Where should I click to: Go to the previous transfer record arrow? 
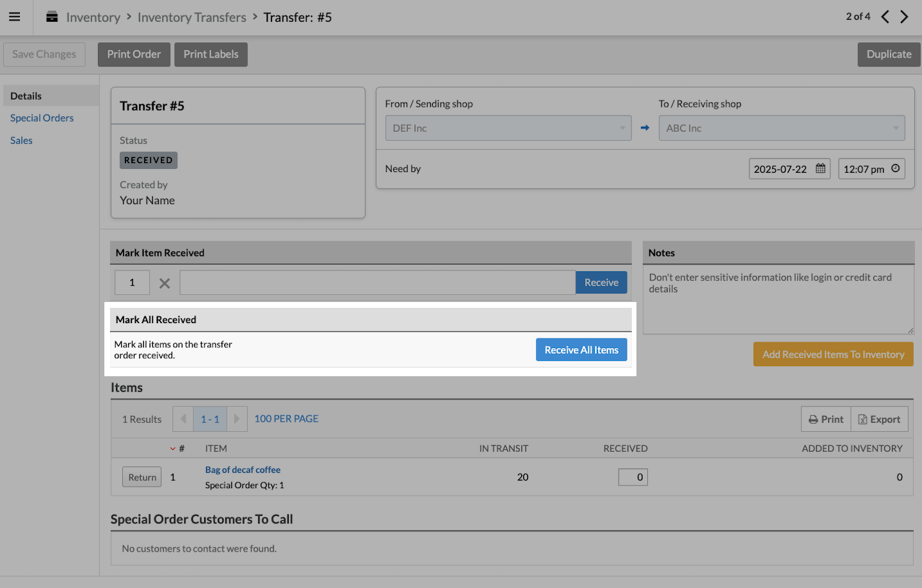tap(885, 17)
